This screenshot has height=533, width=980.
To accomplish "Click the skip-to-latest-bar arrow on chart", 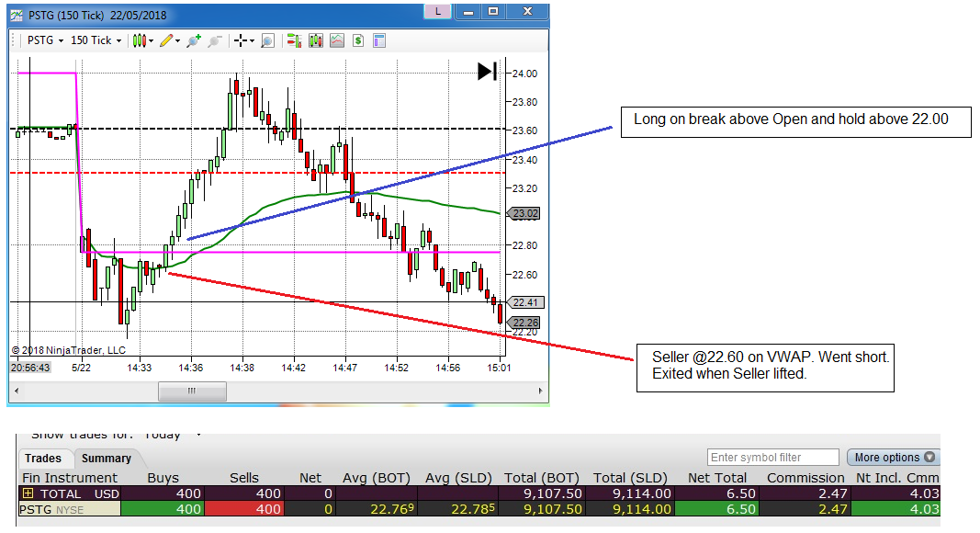I will point(488,72).
